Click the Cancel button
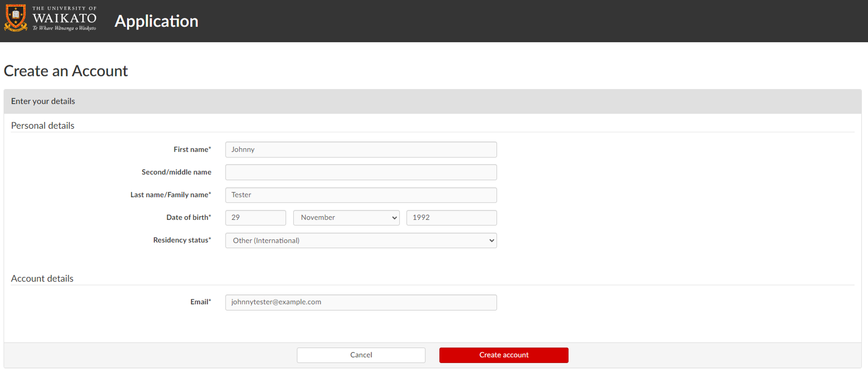 [x=361, y=355]
